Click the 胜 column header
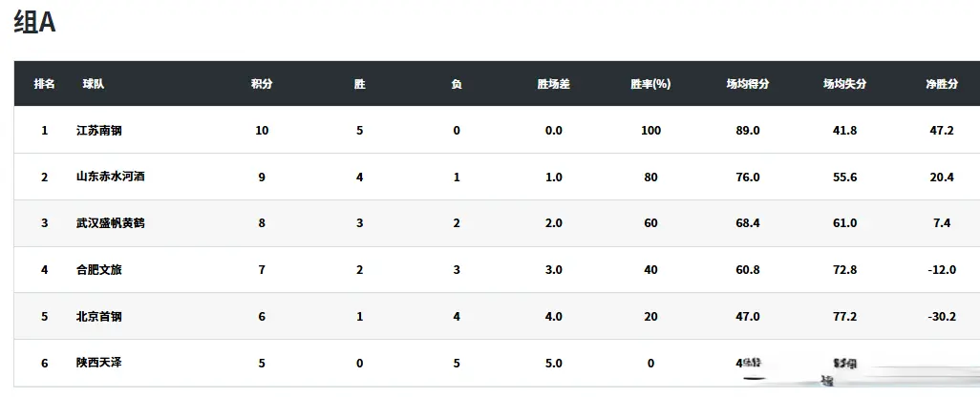 359,84
